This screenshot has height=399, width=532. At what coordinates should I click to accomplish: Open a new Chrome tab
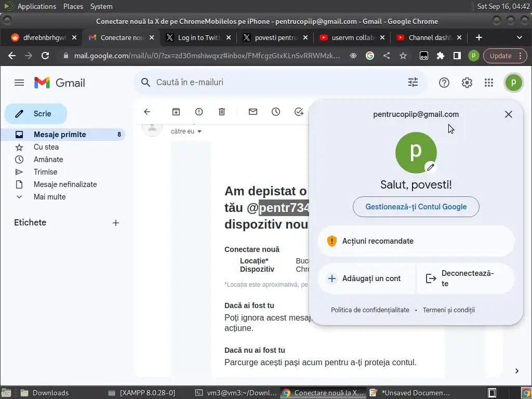point(478,37)
